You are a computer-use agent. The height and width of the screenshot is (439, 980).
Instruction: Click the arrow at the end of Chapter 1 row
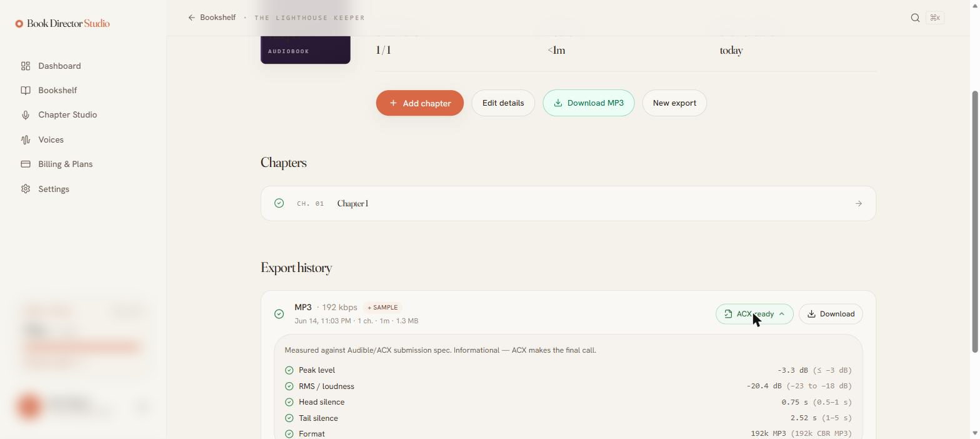(859, 203)
